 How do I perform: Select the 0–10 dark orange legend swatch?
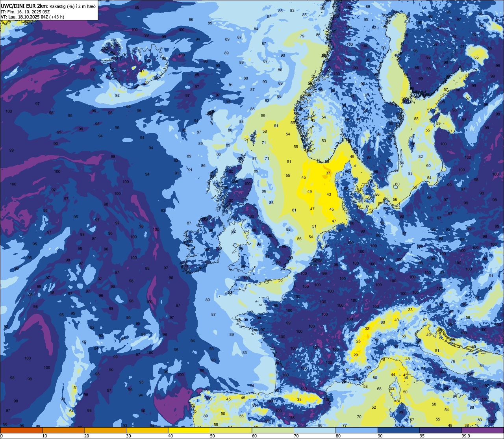pos(21,430)
